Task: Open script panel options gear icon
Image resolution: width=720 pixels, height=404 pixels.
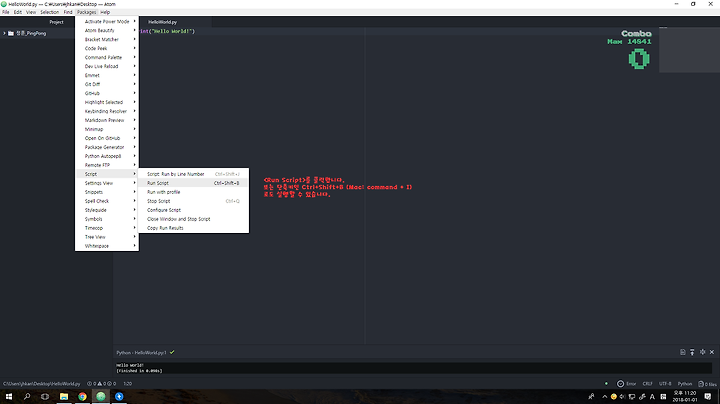Action: pyautogui.click(x=702, y=352)
